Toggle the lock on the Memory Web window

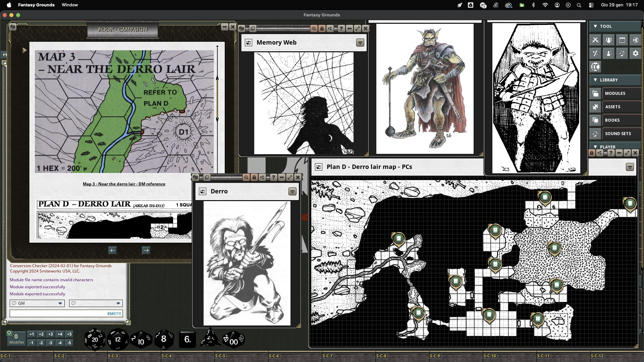(x=322, y=28)
